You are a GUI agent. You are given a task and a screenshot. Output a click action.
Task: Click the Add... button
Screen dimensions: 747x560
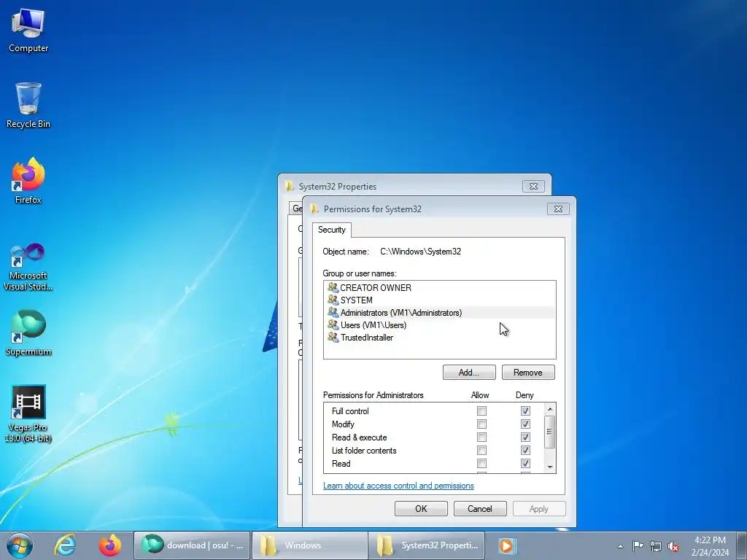(x=469, y=373)
